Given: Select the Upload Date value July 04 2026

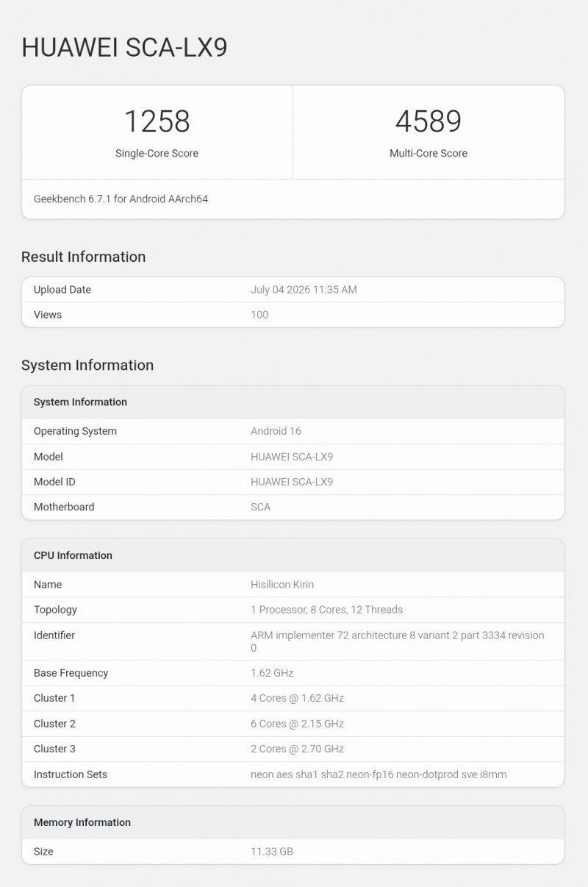Looking at the screenshot, I should coord(304,290).
